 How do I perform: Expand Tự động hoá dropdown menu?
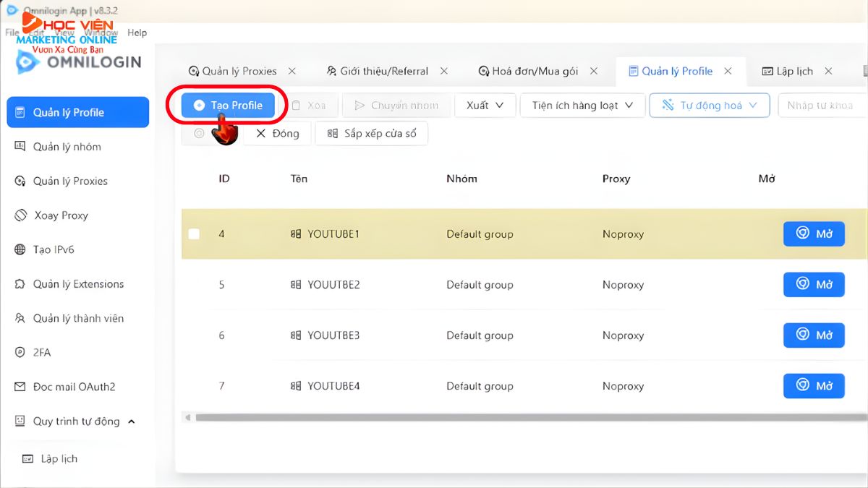click(708, 106)
